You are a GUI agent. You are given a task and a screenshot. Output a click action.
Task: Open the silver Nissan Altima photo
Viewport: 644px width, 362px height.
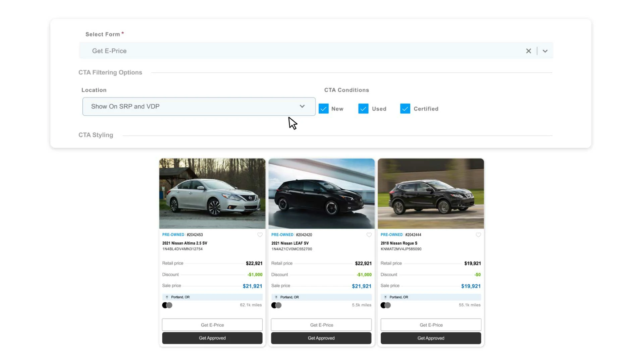click(212, 194)
